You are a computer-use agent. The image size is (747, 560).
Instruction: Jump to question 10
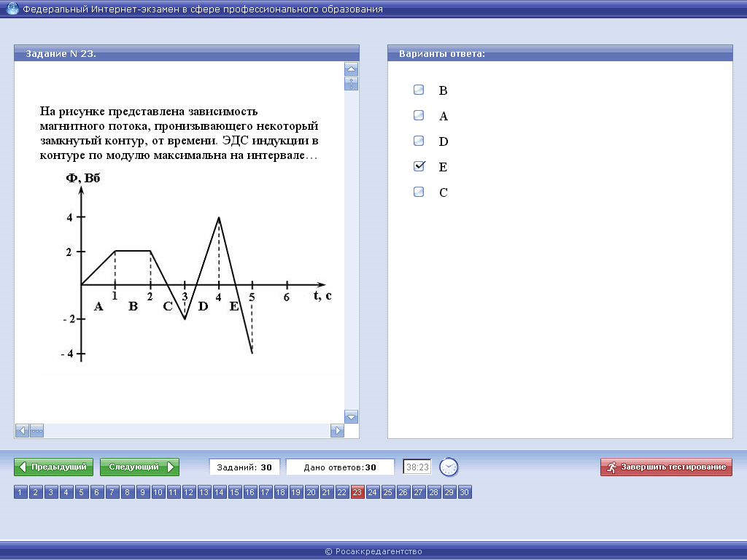pos(158,492)
